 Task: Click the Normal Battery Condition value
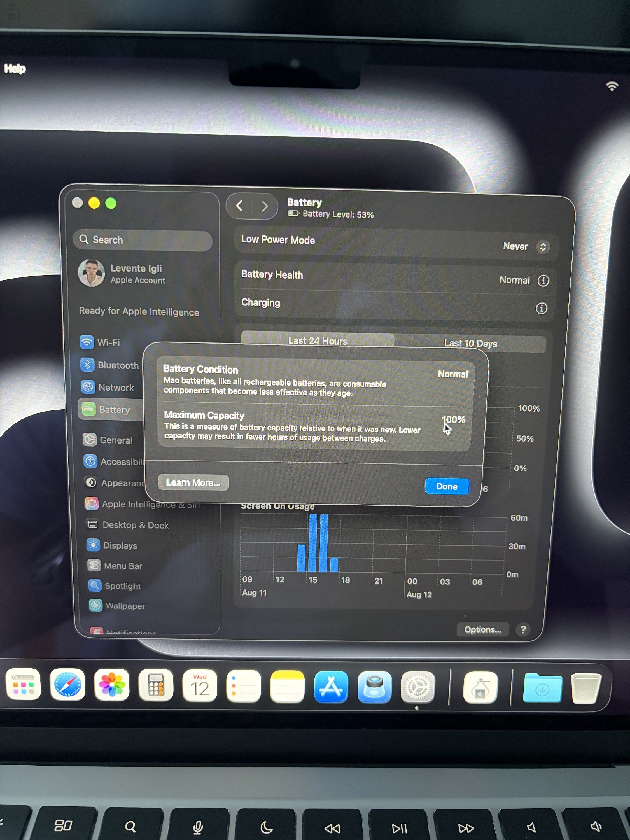point(453,374)
